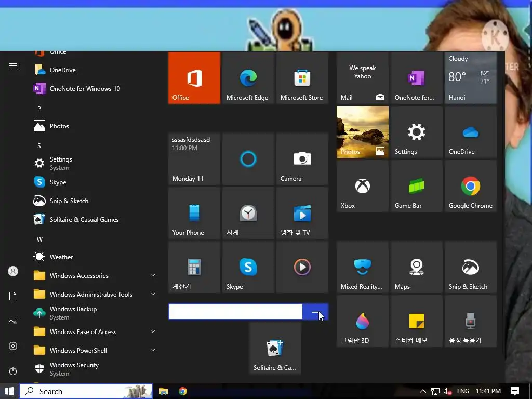
Task: Jump to letter P section header
Action: tap(39, 108)
